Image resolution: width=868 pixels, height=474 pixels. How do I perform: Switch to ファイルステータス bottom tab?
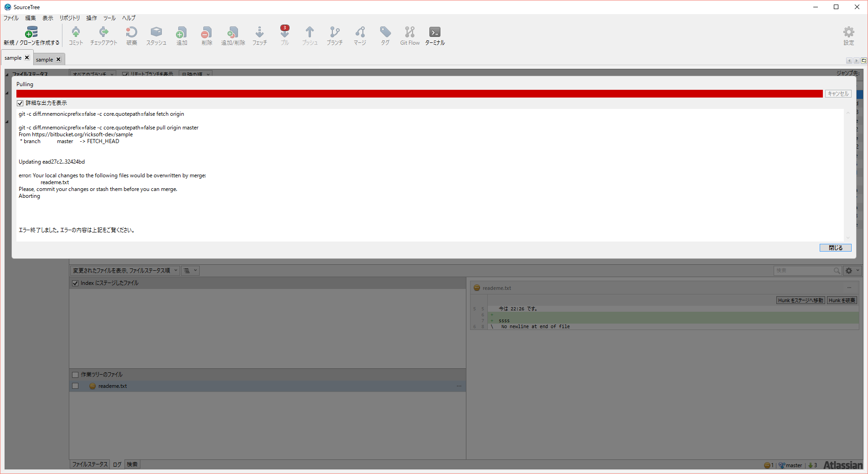pyautogui.click(x=90, y=464)
